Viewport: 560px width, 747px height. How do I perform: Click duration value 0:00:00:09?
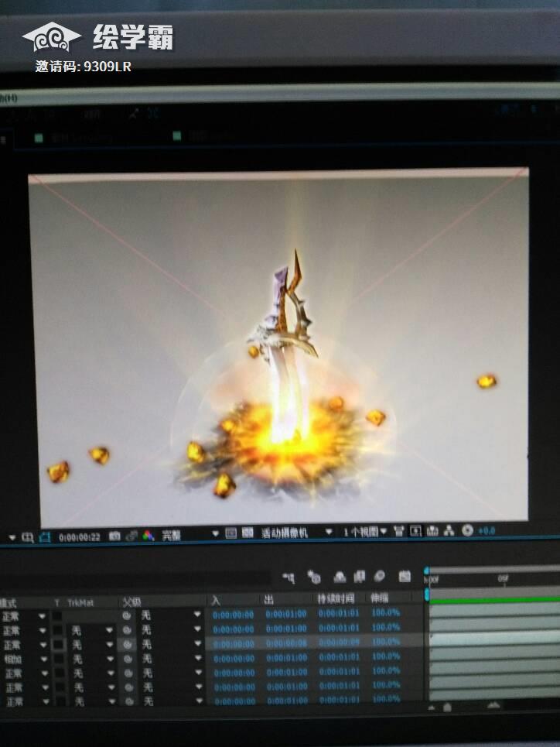339,642
